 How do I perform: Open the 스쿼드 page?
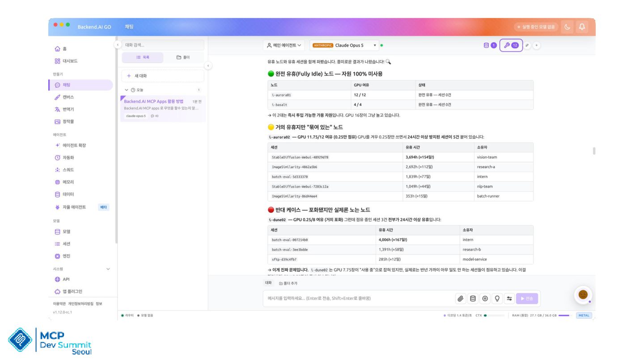(80, 170)
